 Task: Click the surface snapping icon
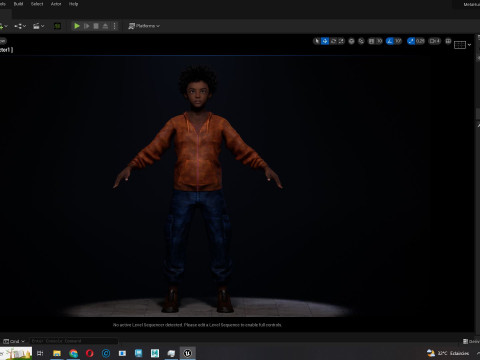pos(361,41)
